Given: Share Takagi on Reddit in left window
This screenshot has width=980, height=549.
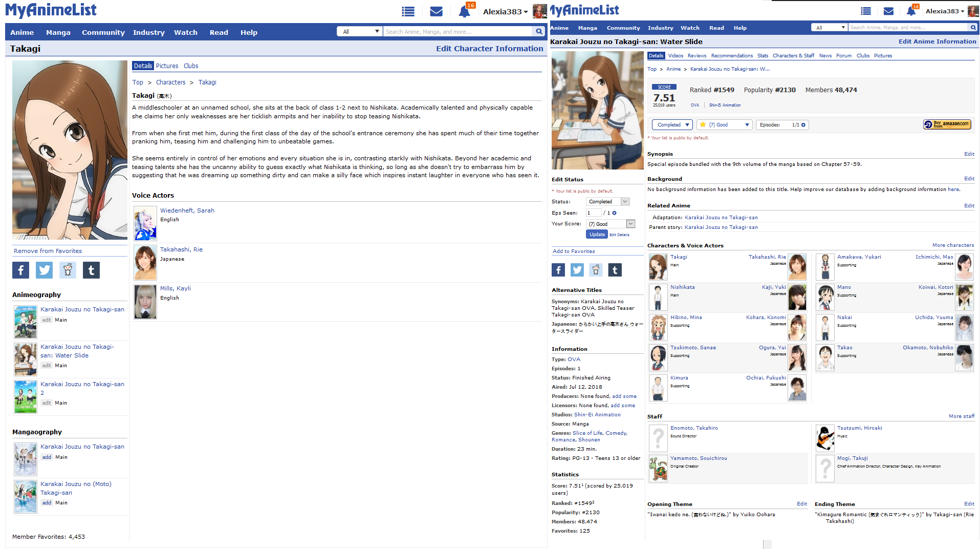Looking at the screenshot, I should (68, 270).
